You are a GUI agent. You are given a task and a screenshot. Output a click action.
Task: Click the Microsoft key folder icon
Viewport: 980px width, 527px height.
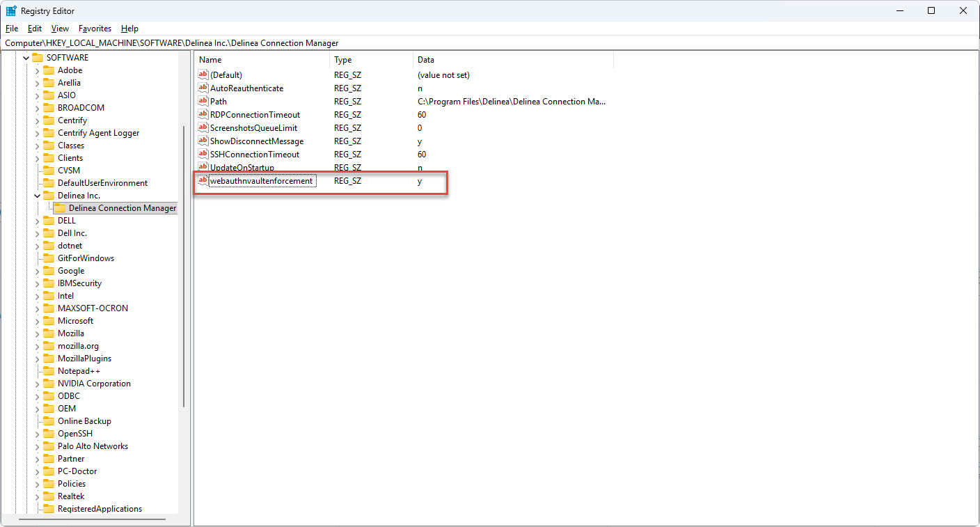point(48,321)
